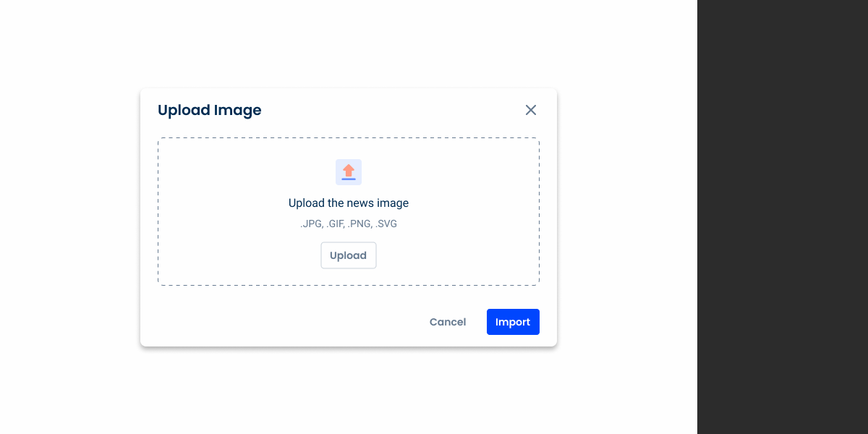Screen dimensions: 868x434
Task: Click the orange upload arrow icon
Action: tap(349, 171)
